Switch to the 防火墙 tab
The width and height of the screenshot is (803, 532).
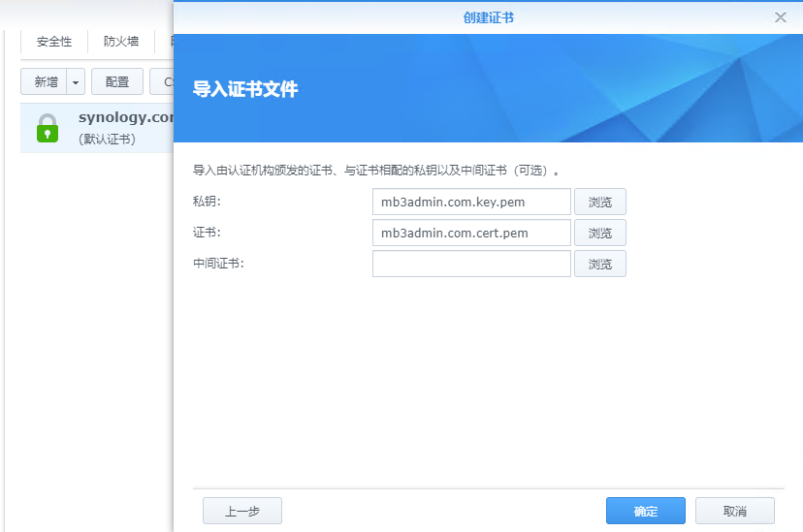tap(121, 42)
